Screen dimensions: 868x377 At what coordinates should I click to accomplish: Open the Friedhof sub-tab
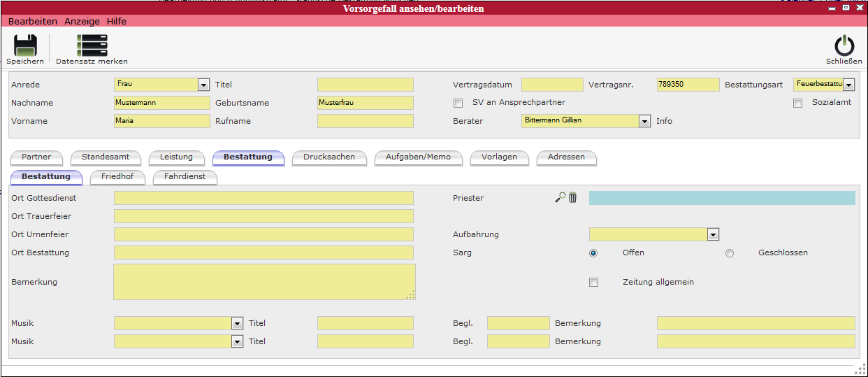[x=117, y=177]
